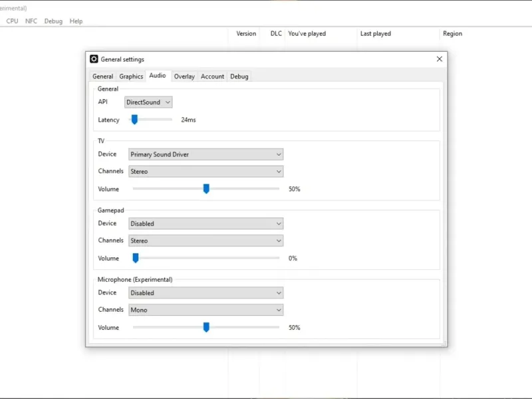Viewport: 532px width, 399px height.
Task: Open the Help menu
Action: click(x=76, y=21)
